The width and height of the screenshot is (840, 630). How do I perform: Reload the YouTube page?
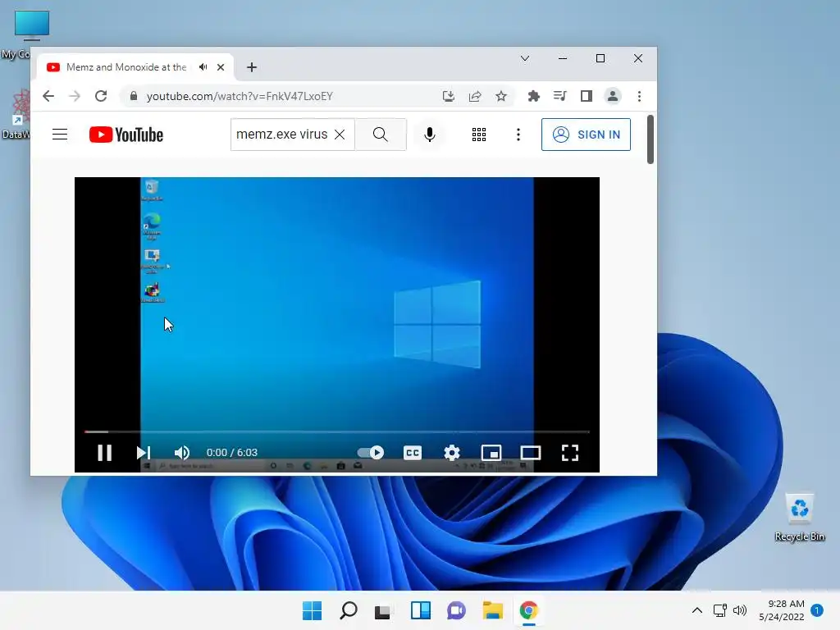[101, 96]
